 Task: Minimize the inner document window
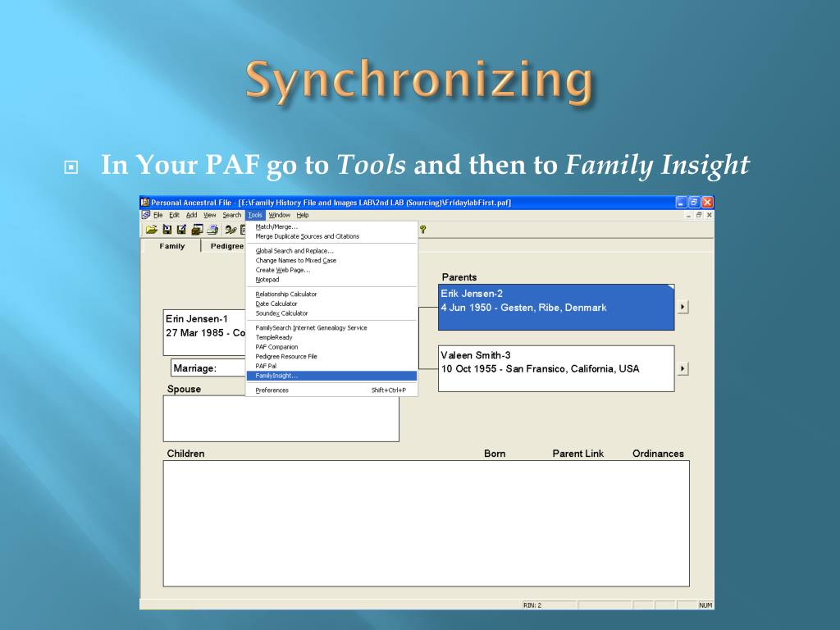click(x=689, y=215)
